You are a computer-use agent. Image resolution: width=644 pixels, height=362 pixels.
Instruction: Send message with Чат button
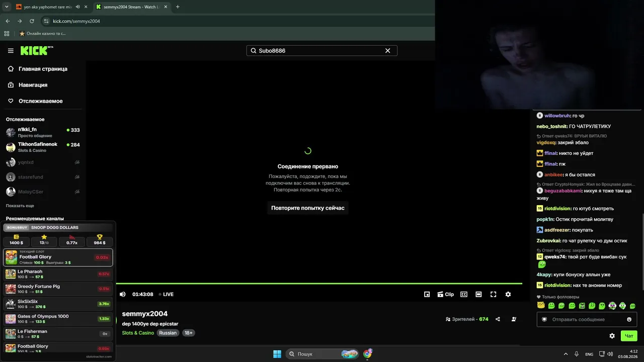[629, 336]
